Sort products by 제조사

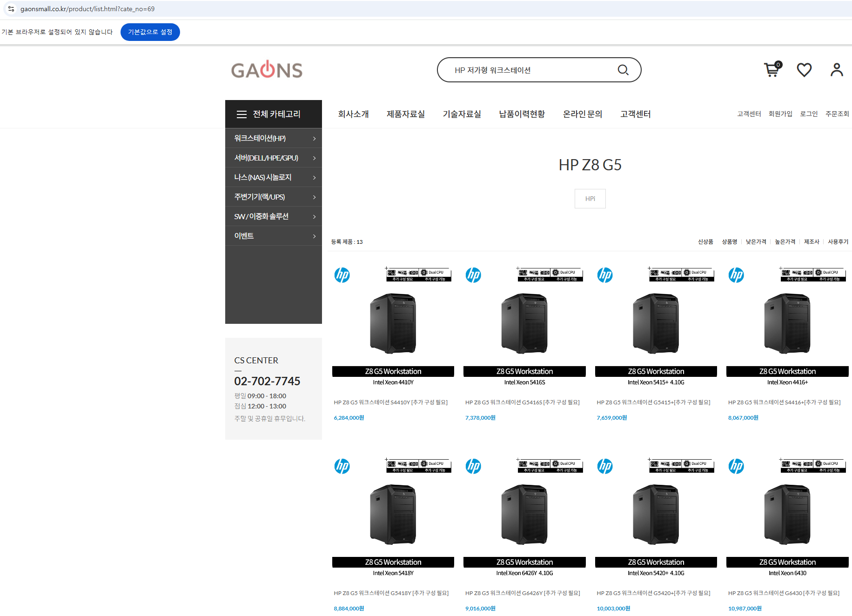tap(812, 242)
